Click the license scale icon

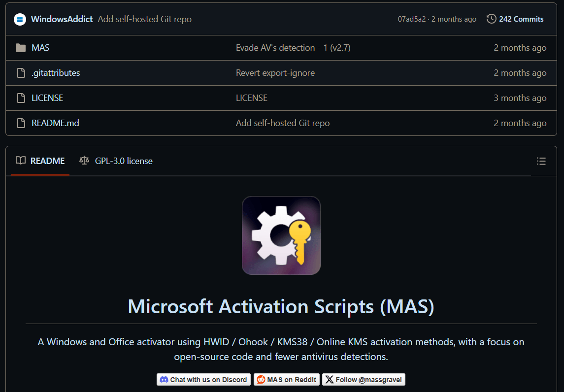click(x=84, y=161)
